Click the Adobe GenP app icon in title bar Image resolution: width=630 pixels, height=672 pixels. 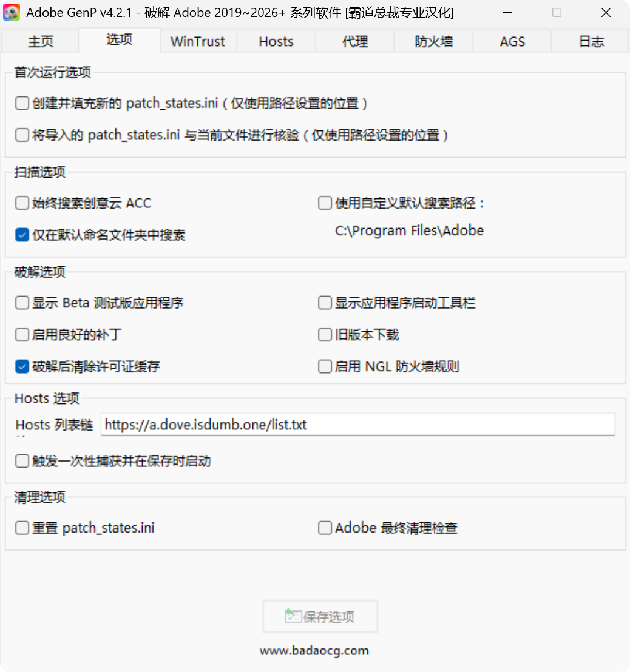pos(12,12)
